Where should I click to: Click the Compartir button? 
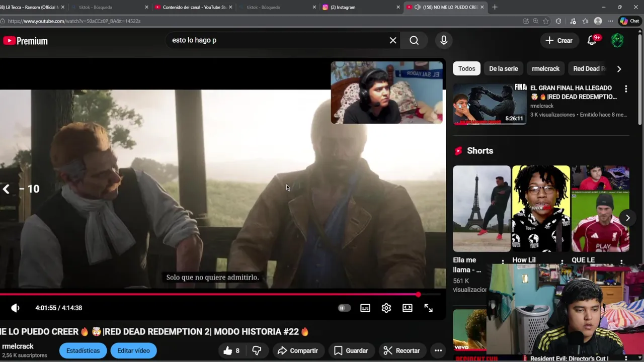point(297,350)
